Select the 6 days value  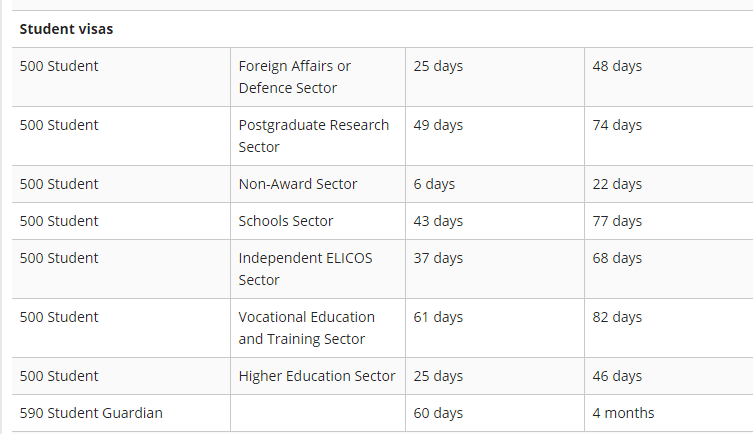pos(434,184)
